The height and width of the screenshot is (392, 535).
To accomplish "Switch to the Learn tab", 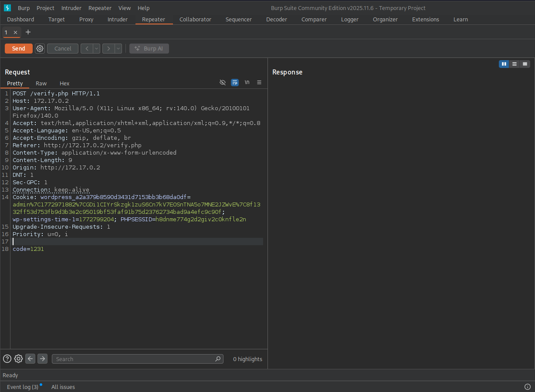I will (x=461, y=20).
